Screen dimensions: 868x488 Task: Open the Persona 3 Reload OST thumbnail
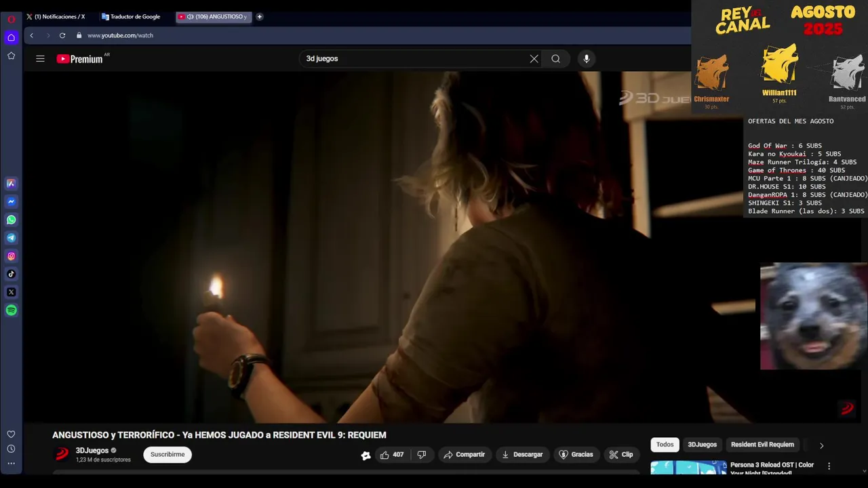pos(688,468)
